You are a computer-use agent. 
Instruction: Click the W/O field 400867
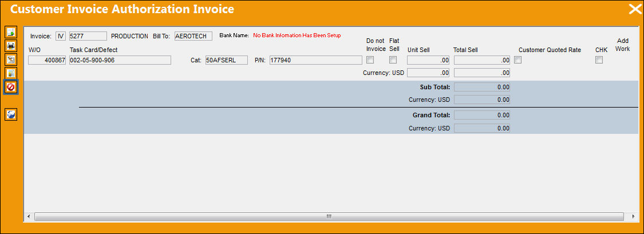click(47, 60)
